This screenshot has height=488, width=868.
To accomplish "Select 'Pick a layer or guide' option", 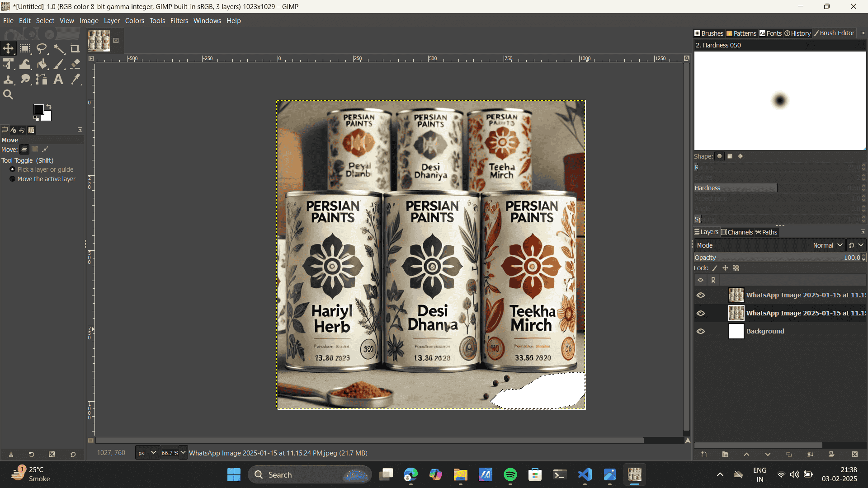I will pos(42,169).
